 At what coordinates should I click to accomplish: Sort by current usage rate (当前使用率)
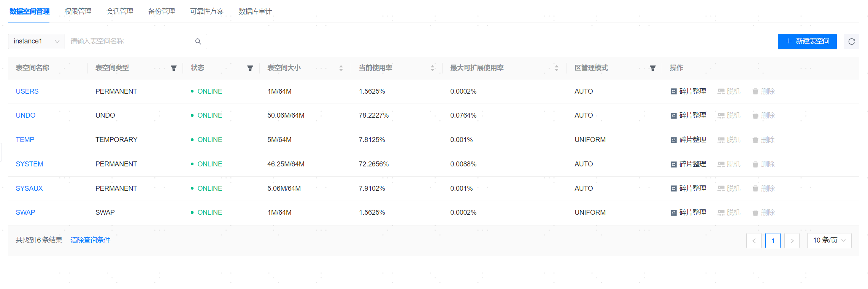pos(433,68)
